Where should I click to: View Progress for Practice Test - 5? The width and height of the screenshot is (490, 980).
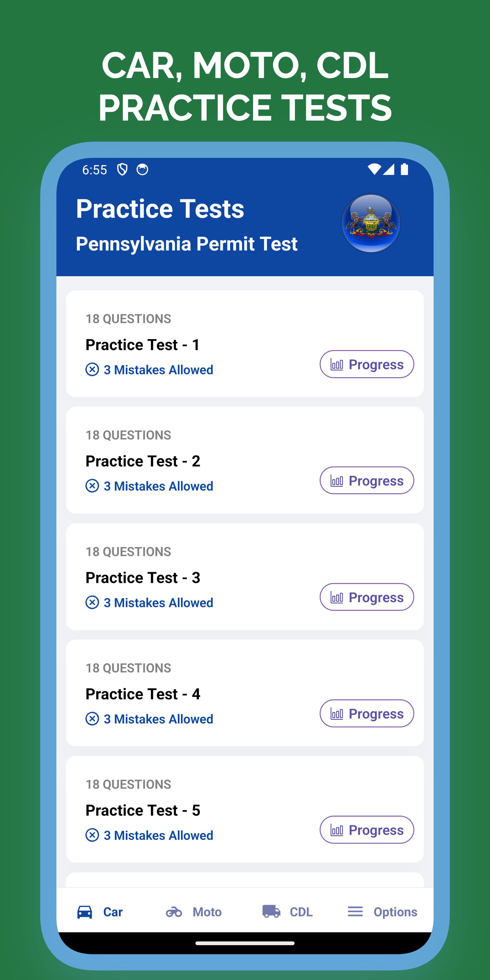(367, 830)
